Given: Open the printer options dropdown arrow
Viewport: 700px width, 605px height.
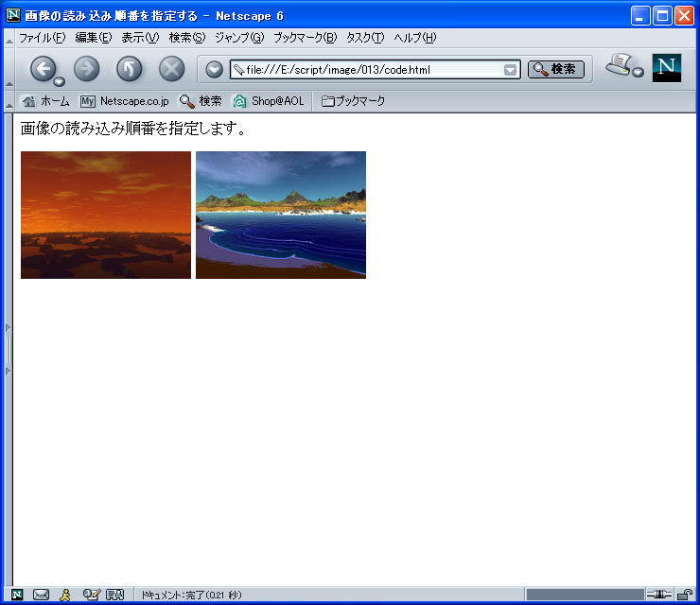Looking at the screenshot, I should pos(639,72).
